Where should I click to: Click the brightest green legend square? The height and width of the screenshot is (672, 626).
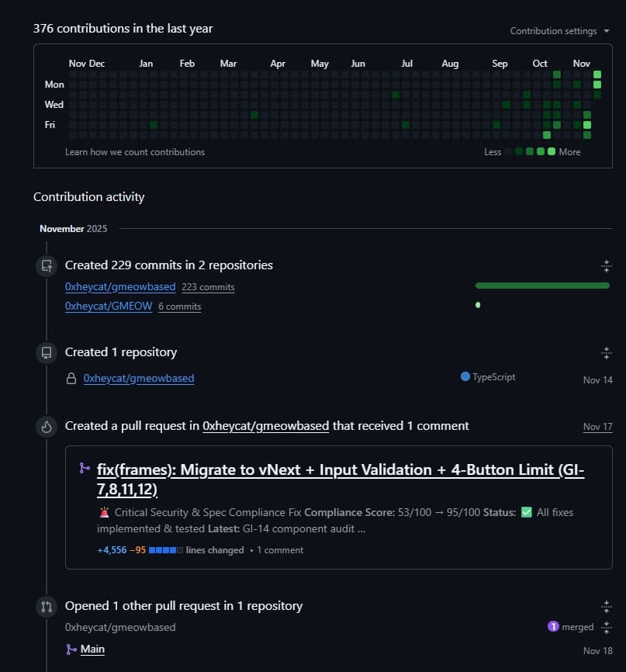pyautogui.click(x=552, y=151)
